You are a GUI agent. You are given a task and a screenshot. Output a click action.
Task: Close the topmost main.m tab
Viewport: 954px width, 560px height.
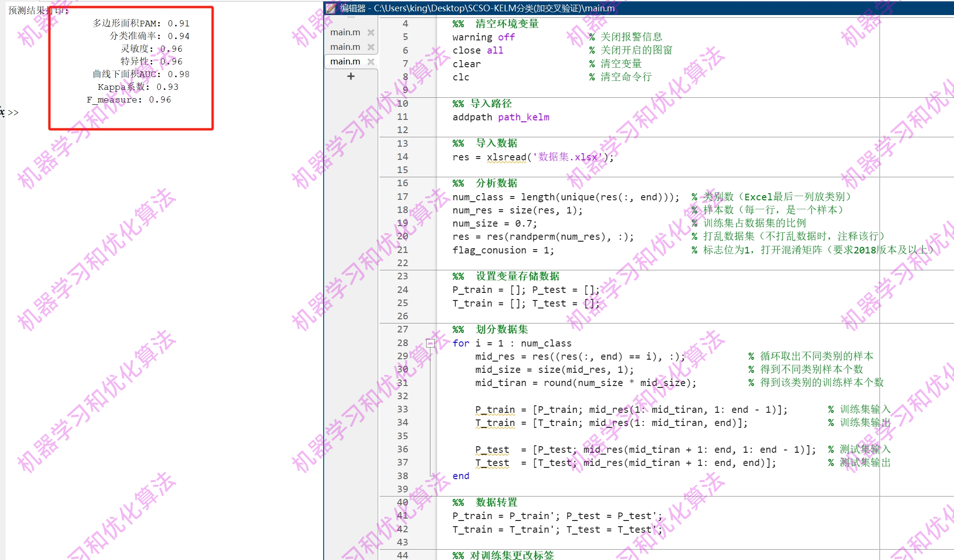pyautogui.click(x=371, y=32)
